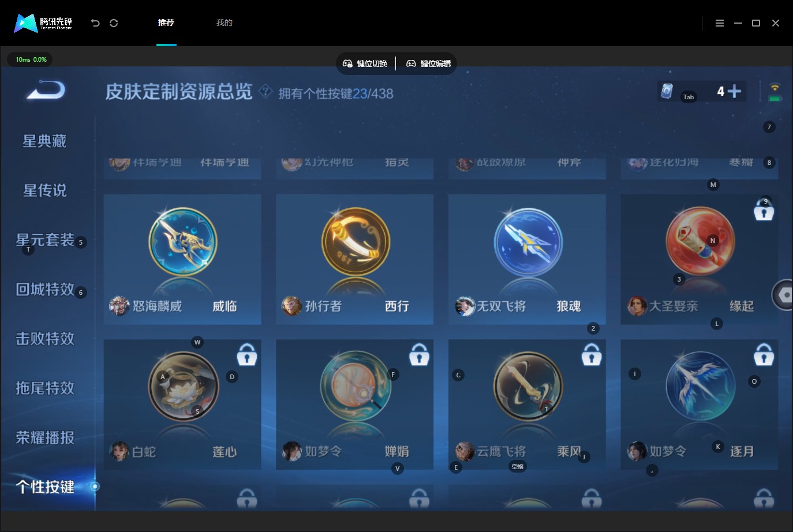Open the 回城特效 category
This screenshot has width=793, height=532.
click(x=45, y=289)
